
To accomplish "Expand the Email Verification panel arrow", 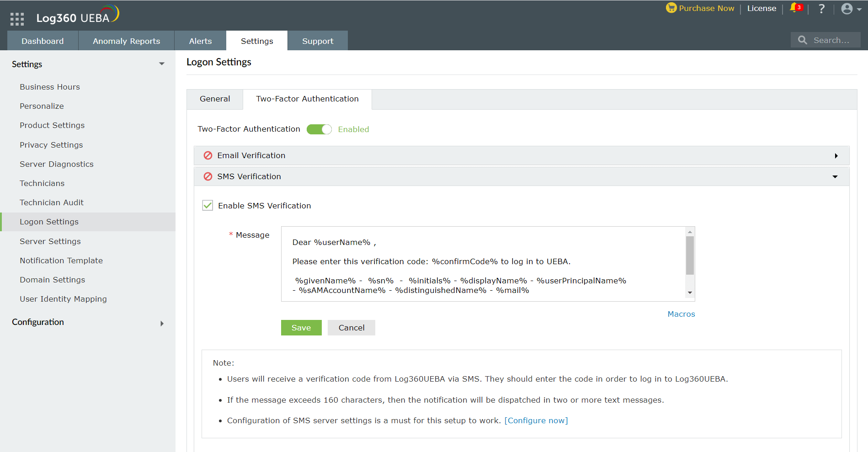I will [836, 156].
